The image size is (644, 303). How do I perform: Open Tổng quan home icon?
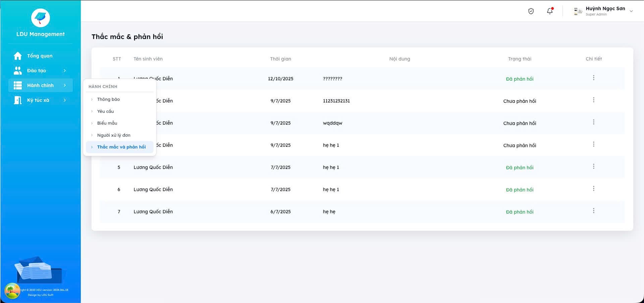click(x=18, y=56)
